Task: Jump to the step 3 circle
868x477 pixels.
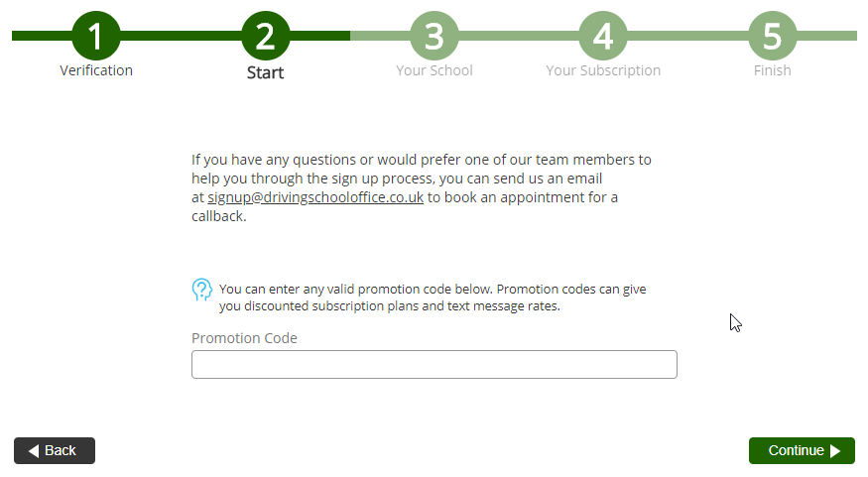Action: pos(434,36)
